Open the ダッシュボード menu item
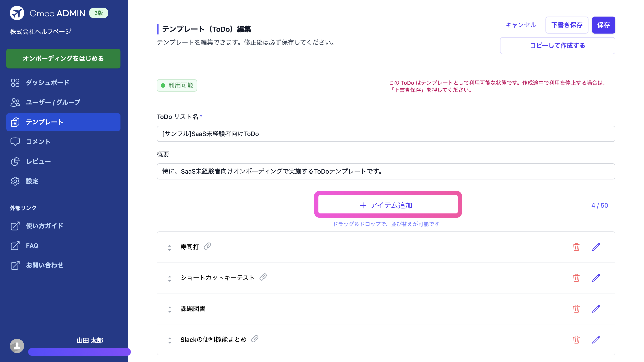This screenshot has height=362, width=644. point(63,83)
